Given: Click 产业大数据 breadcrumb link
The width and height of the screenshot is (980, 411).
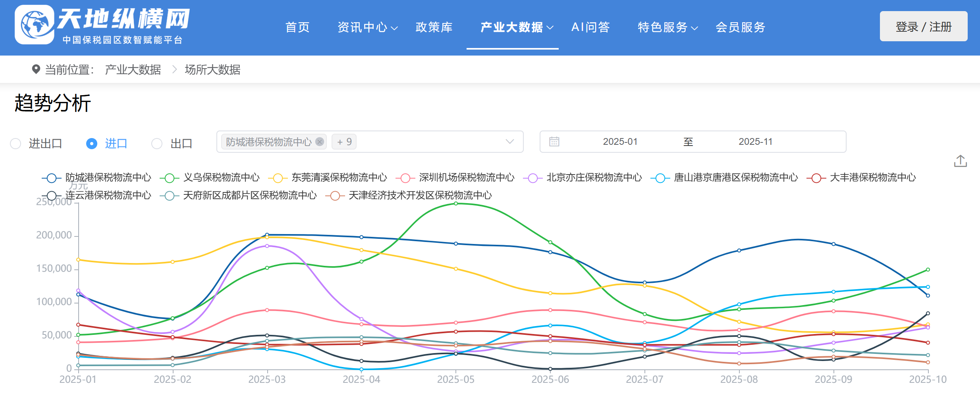Looking at the screenshot, I should click(133, 70).
